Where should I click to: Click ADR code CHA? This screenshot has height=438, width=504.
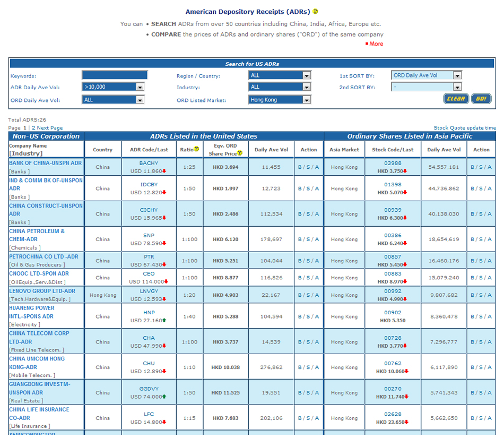[x=149, y=338]
